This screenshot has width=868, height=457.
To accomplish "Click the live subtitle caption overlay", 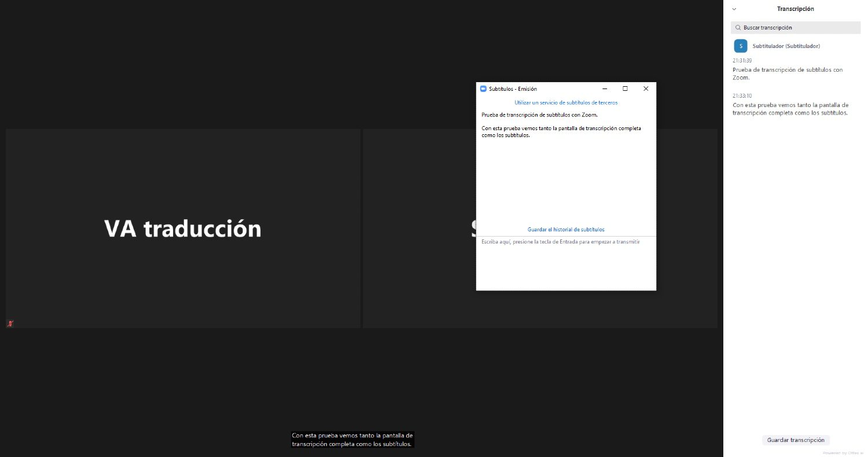I will tap(352, 440).
